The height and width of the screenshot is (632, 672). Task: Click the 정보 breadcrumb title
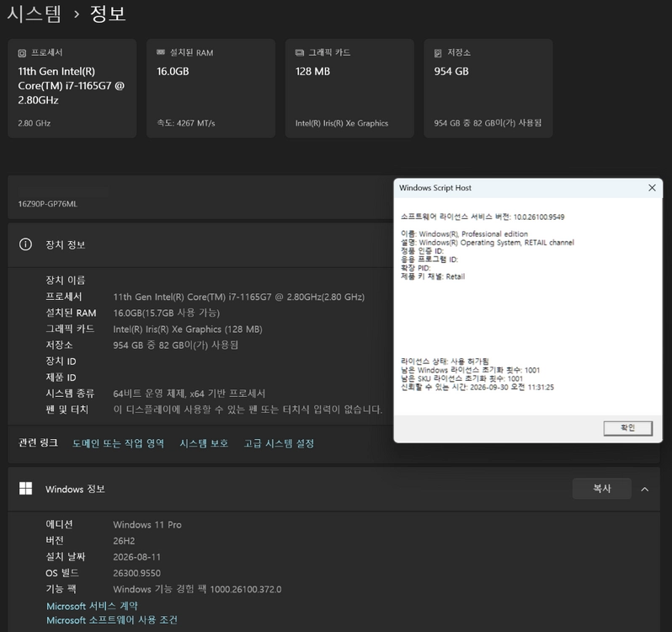coord(108,13)
